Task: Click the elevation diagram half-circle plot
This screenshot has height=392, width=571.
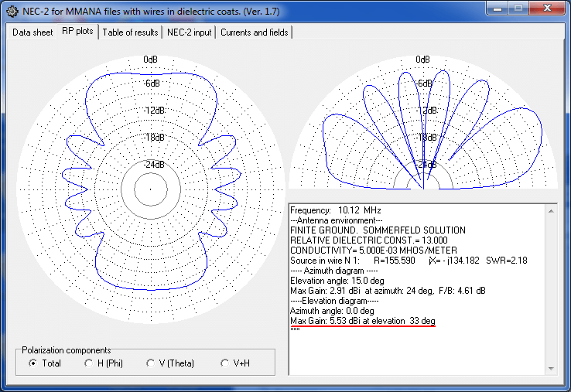Action: coord(422,124)
